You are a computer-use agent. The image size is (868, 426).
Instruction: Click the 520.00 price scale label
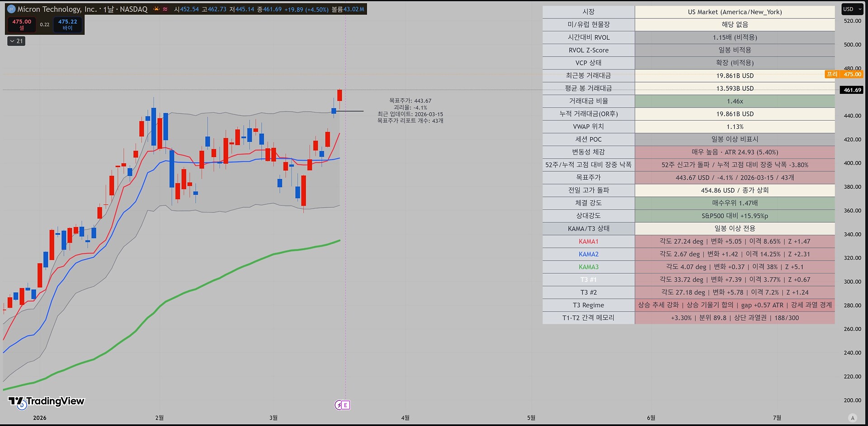[x=852, y=21]
